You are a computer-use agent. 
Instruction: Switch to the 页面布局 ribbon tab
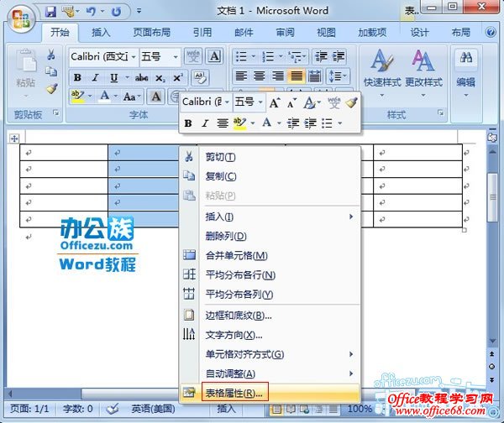[152, 33]
